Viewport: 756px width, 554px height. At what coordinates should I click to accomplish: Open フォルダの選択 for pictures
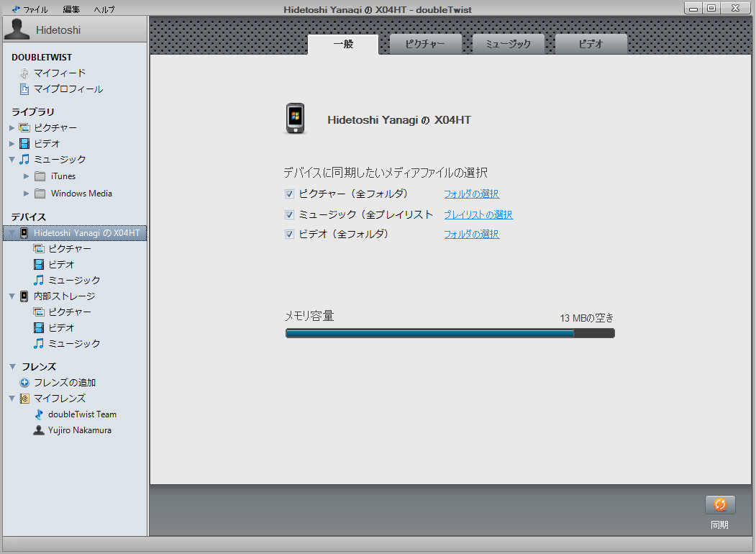click(x=471, y=194)
